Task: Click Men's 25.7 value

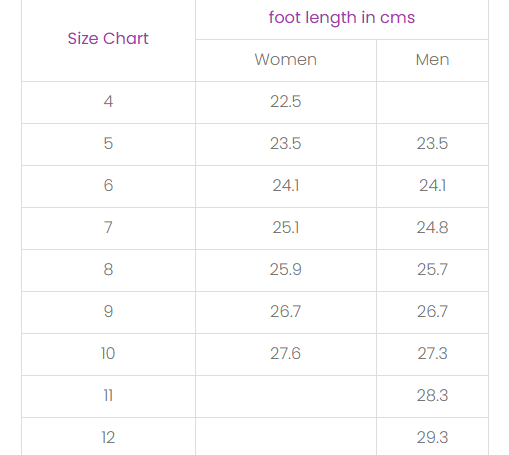Action: pos(432,269)
